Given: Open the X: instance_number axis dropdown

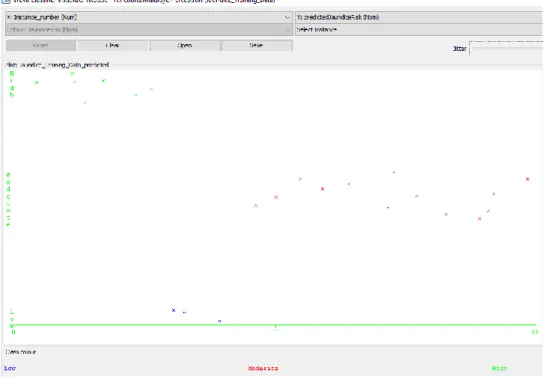Looking at the screenshot, I should click(x=148, y=17).
